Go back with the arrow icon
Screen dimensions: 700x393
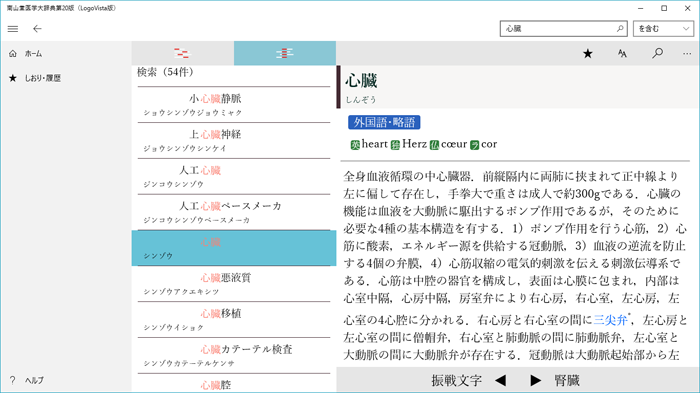tap(37, 29)
